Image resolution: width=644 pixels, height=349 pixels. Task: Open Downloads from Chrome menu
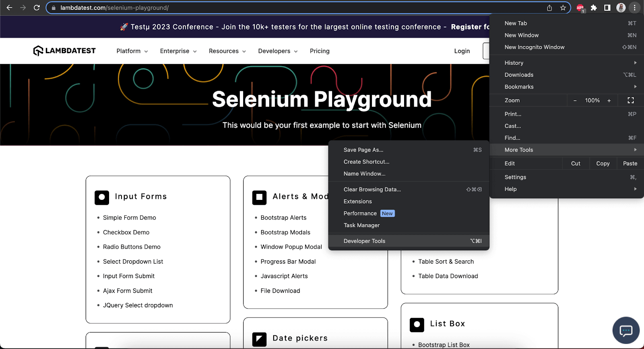coord(567,75)
